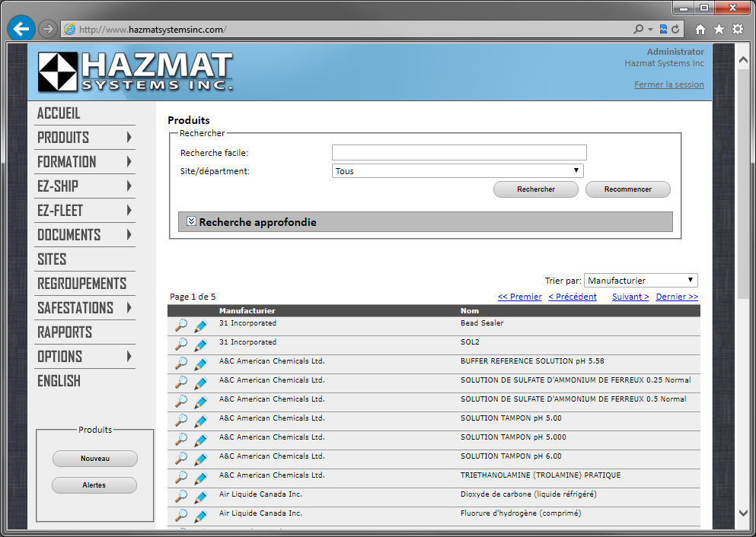View SULFATE D'AMMONIUM 0.5 Normal magnifier

point(181,401)
